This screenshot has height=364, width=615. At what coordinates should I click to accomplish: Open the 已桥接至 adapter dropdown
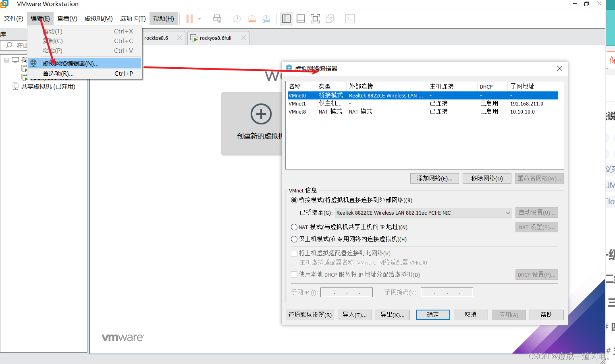tap(423, 213)
